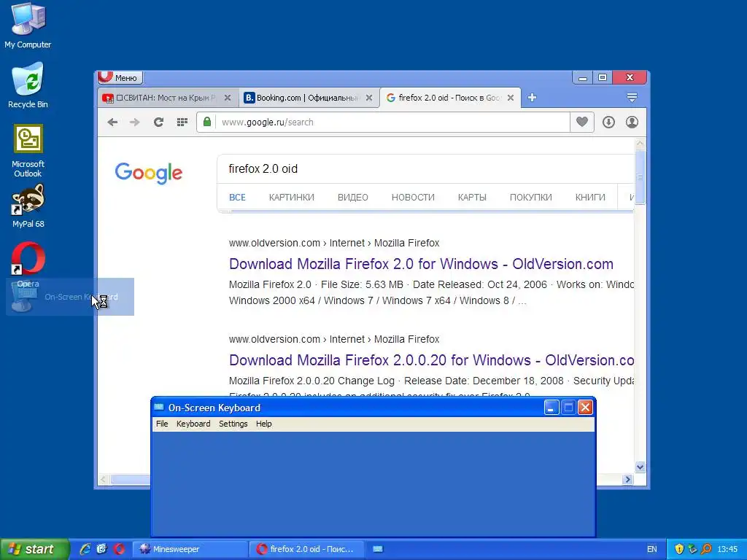
Task: Go forward in Opera browser
Action: [135, 122]
